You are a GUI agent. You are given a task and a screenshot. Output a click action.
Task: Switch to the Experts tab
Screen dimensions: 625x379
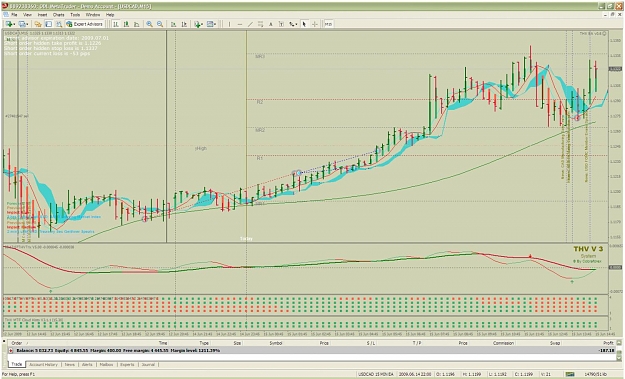pyautogui.click(x=127, y=364)
